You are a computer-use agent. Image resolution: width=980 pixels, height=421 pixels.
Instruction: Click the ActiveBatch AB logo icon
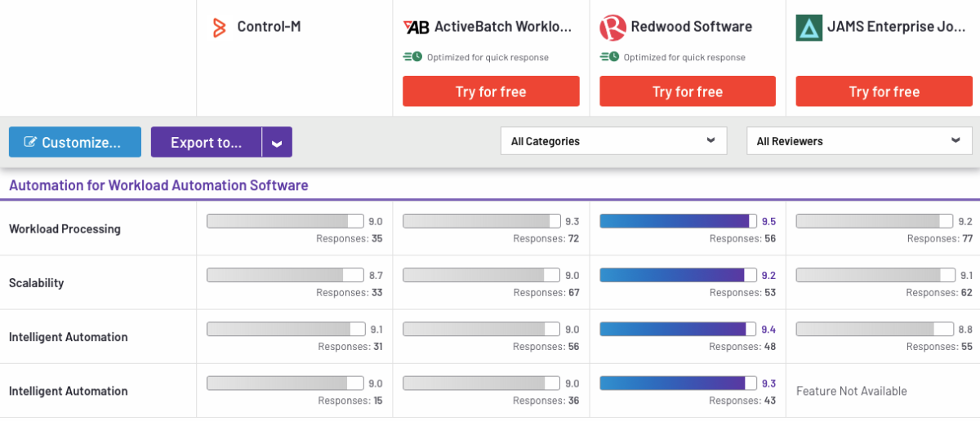pos(416,27)
